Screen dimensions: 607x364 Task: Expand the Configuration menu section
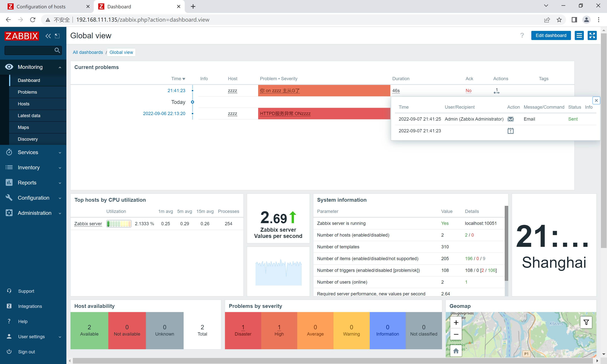(60, 198)
